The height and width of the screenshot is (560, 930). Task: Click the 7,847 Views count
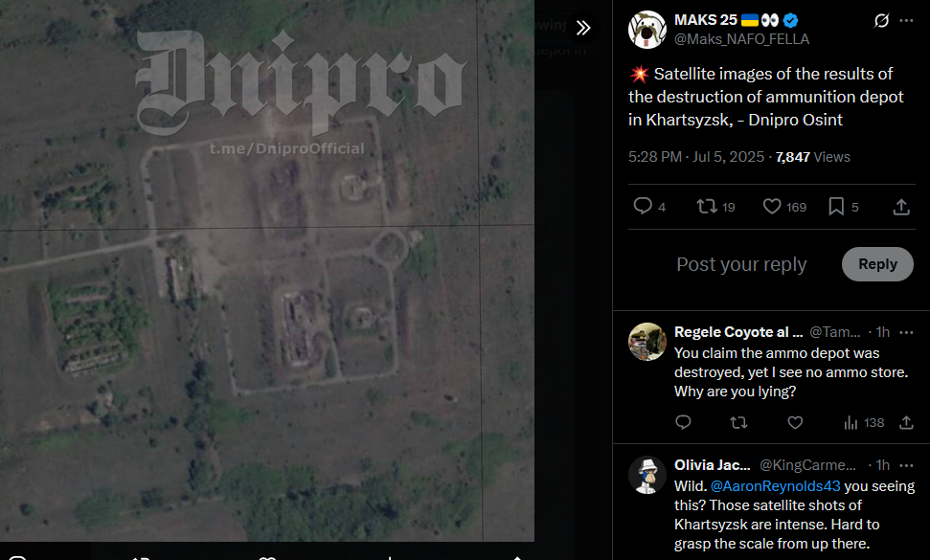tap(812, 157)
